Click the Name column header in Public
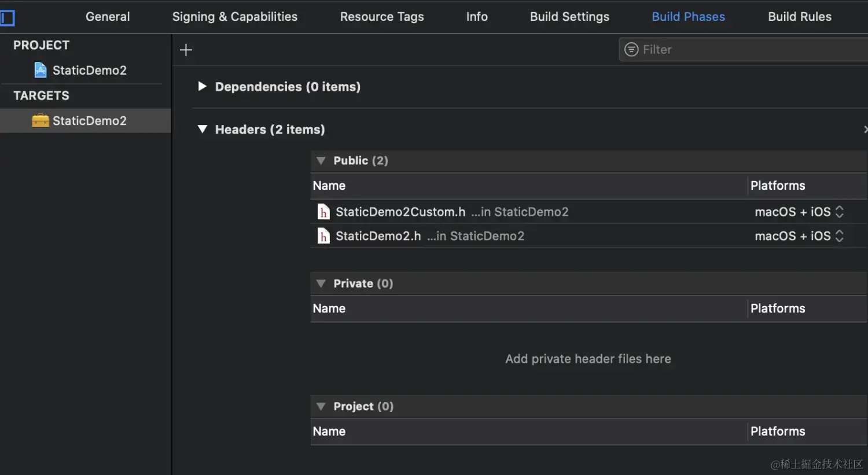The image size is (868, 475). (x=329, y=186)
